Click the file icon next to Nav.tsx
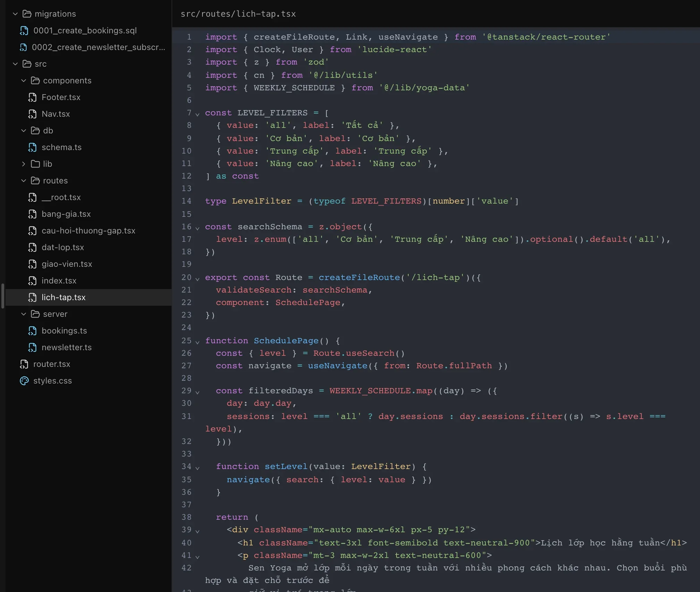This screenshot has height=592, width=700. coord(32,114)
